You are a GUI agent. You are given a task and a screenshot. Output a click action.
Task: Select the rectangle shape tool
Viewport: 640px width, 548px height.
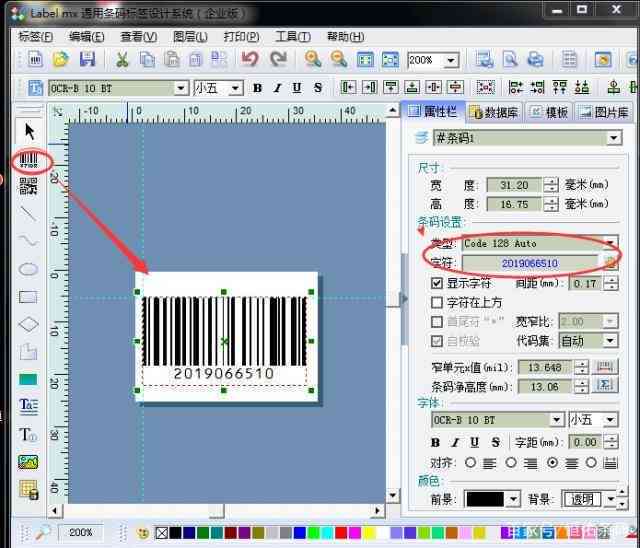coord(28,297)
